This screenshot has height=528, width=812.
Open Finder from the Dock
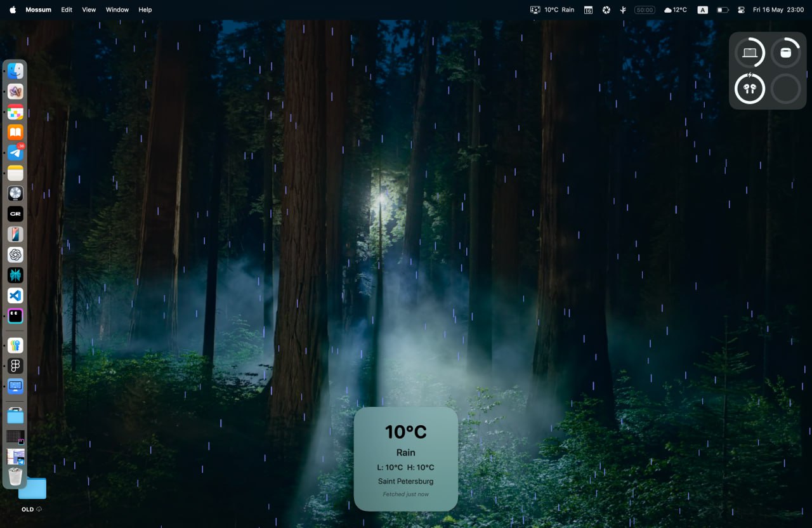pyautogui.click(x=15, y=70)
